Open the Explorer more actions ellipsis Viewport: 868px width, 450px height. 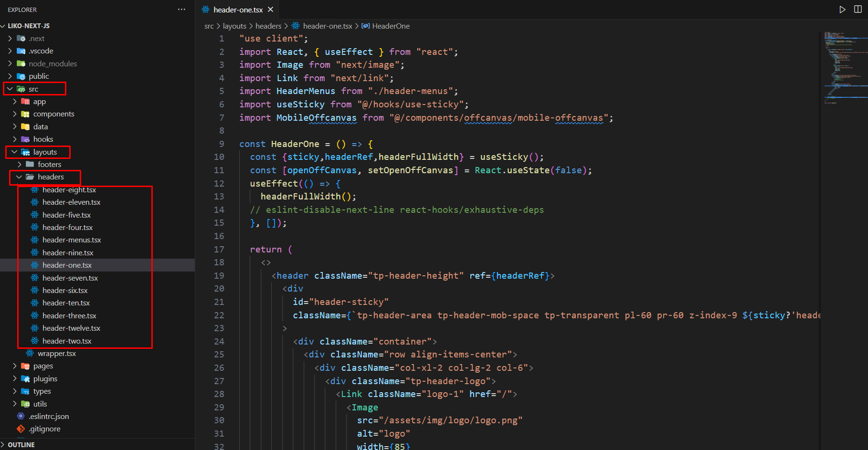click(181, 10)
